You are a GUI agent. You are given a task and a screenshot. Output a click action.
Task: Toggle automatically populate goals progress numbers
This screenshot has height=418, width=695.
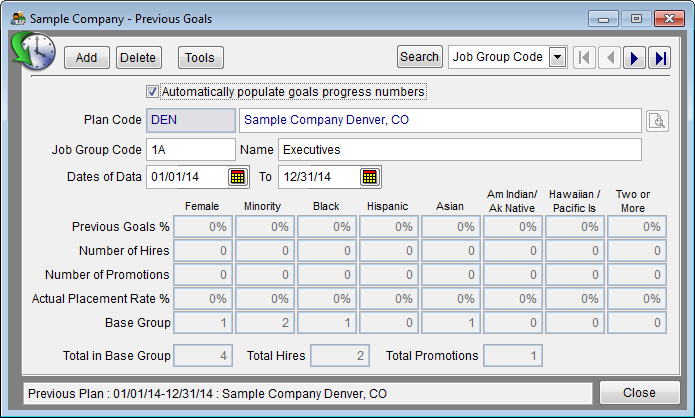coord(153,92)
